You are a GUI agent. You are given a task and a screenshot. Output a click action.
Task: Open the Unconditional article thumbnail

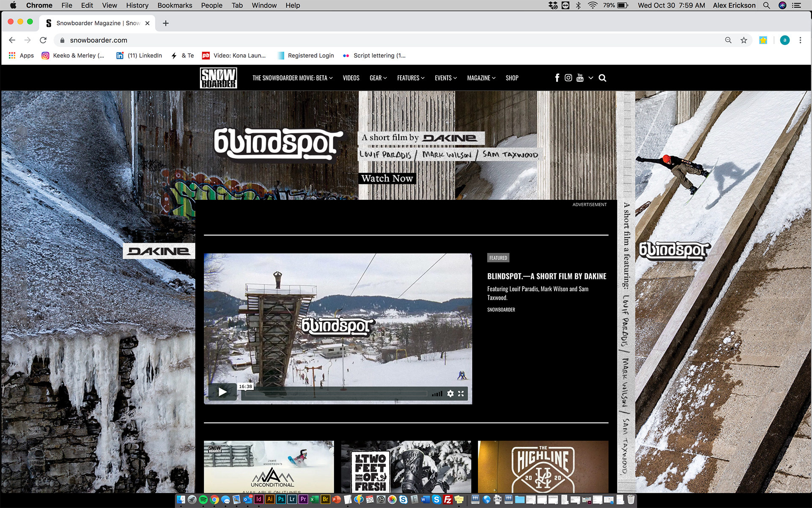(x=269, y=467)
